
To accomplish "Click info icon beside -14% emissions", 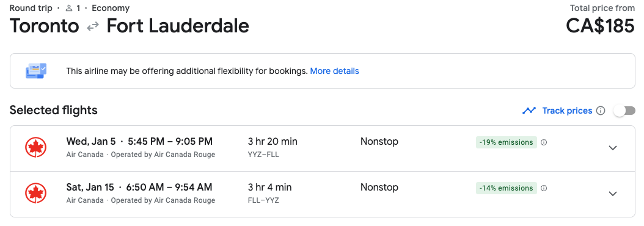I will point(544,188).
